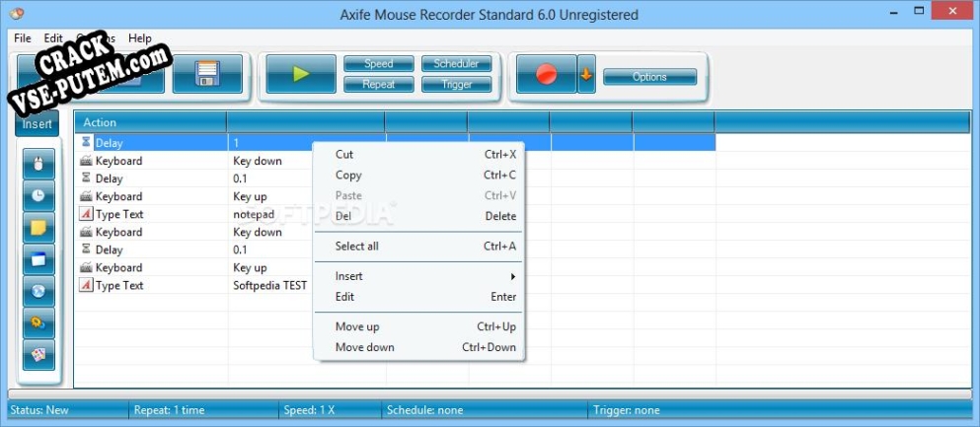Open the record options arrow dropdown
980x427 pixels.
(x=586, y=74)
